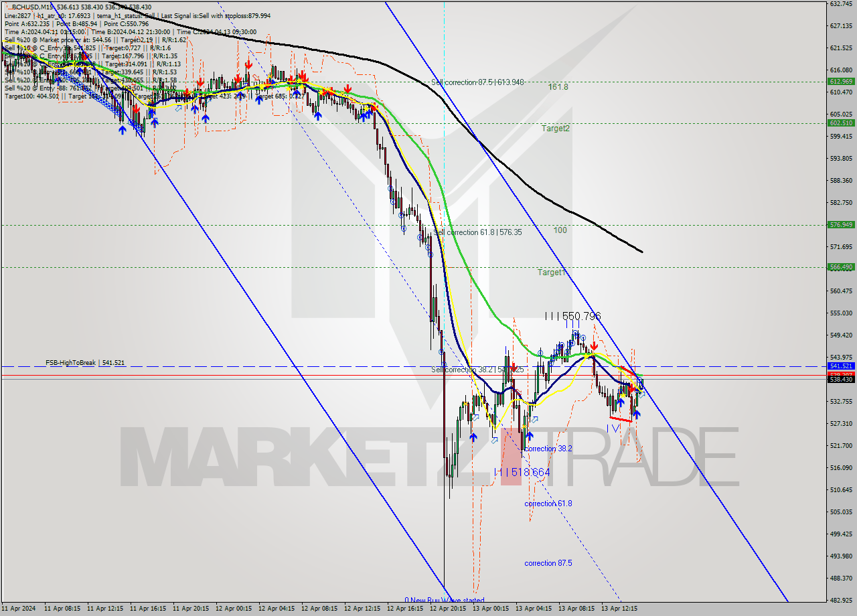Viewport: 857px width, 616px height.
Task: Click 588.360 on the price axis
Action: pos(841,181)
